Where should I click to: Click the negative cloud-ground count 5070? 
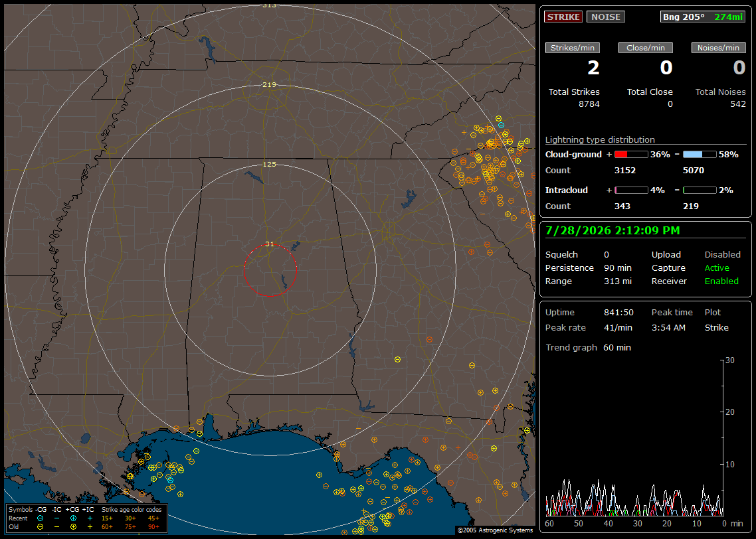pyautogui.click(x=694, y=171)
